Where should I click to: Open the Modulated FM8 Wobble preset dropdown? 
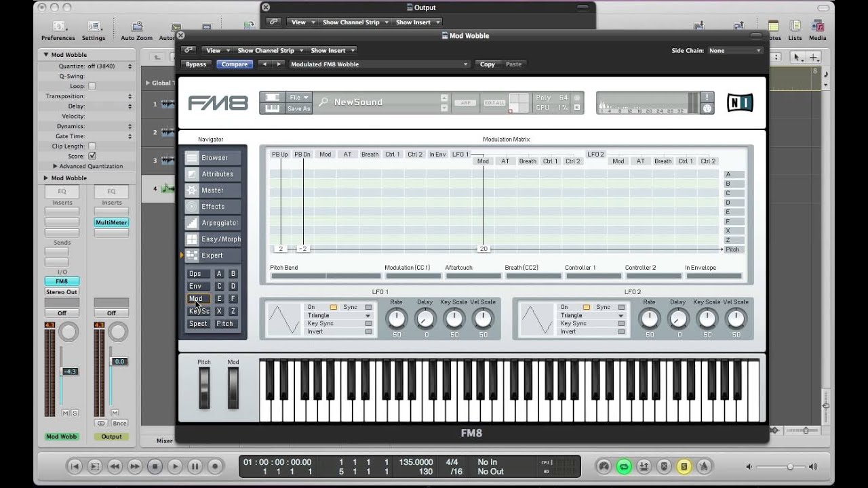coord(379,64)
